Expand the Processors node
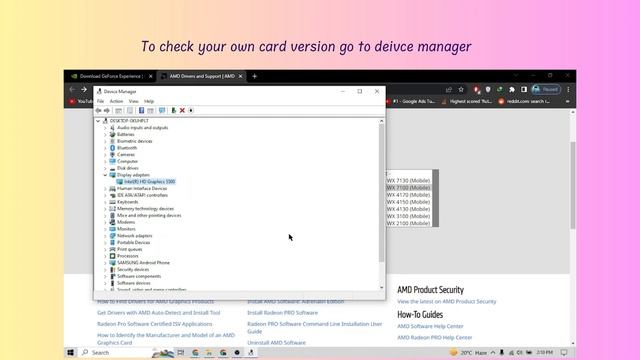The width and height of the screenshot is (640, 360). (105, 256)
